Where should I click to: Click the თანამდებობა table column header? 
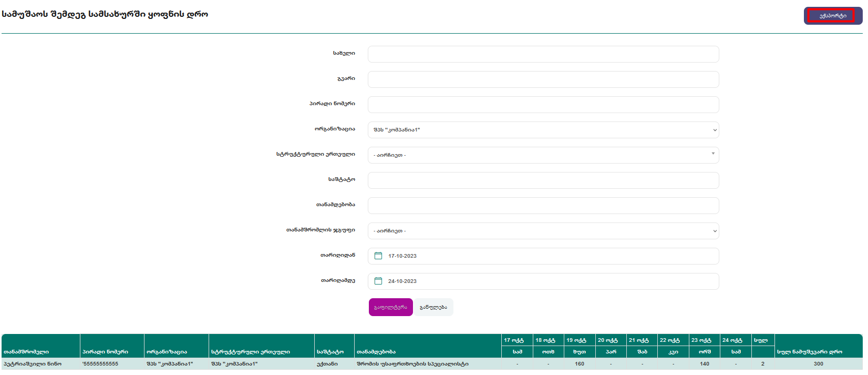coord(428,346)
